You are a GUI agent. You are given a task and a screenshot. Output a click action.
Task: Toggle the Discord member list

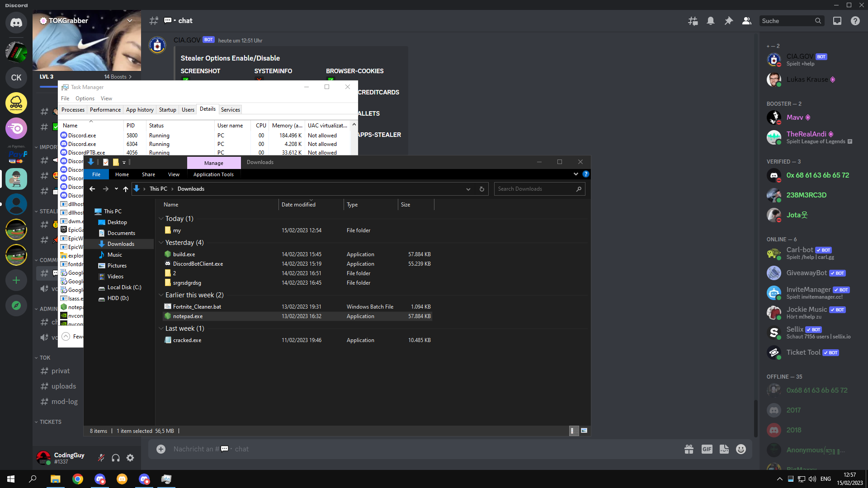pyautogui.click(x=747, y=21)
